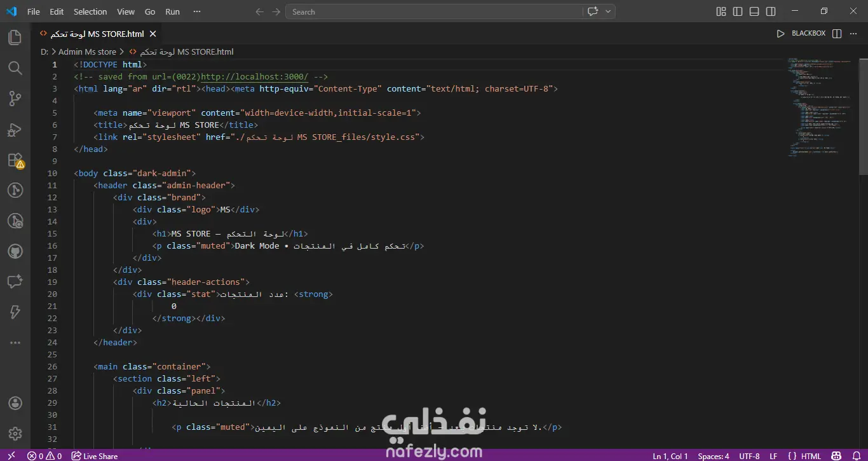Viewport: 868px width, 461px height.
Task: Open the Run and Debug view
Action: pyautogui.click(x=15, y=130)
